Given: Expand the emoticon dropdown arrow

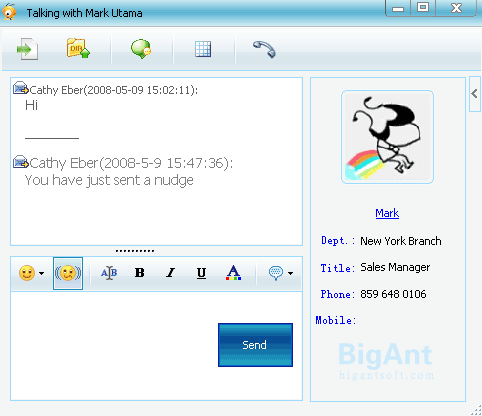Looking at the screenshot, I should pos(41,273).
